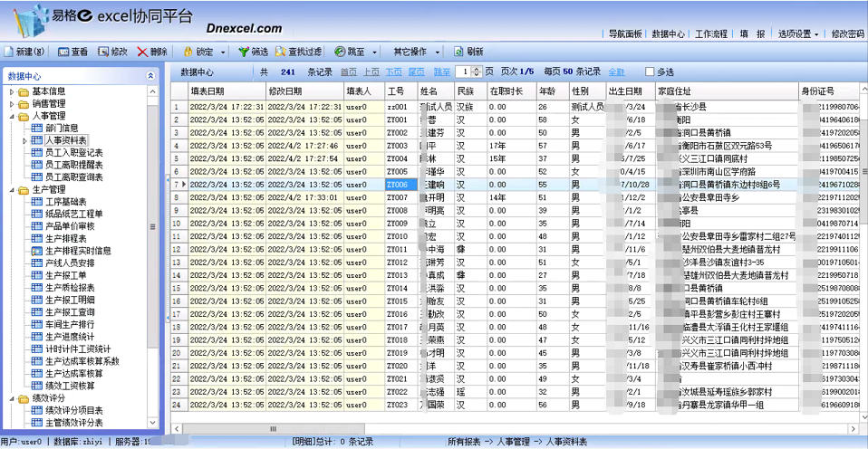Expand the 基本信息 tree folder
868x449 pixels.
pyautogui.click(x=12, y=91)
